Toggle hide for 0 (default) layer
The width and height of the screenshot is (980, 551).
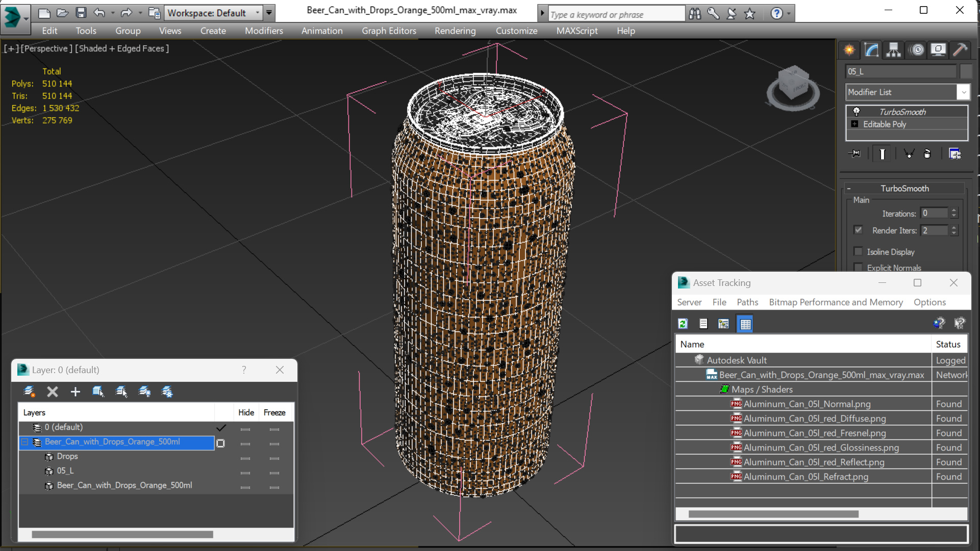pyautogui.click(x=245, y=429)
